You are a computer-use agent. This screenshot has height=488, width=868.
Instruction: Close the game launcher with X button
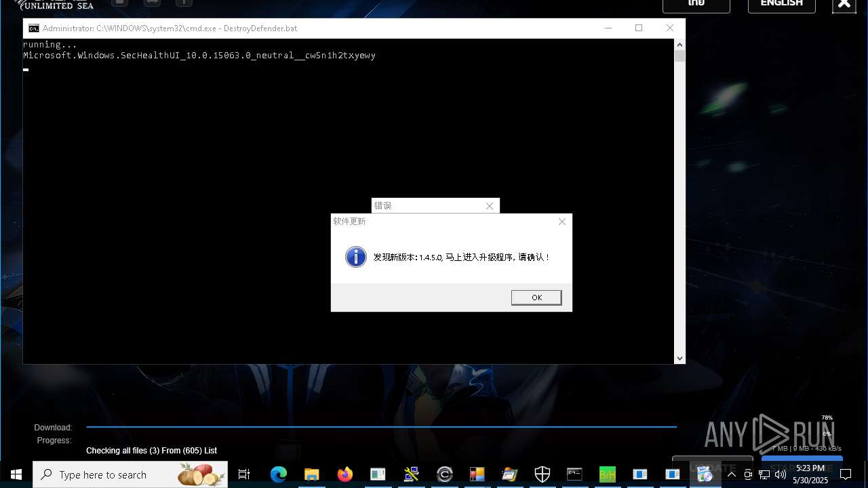(844, 4)
